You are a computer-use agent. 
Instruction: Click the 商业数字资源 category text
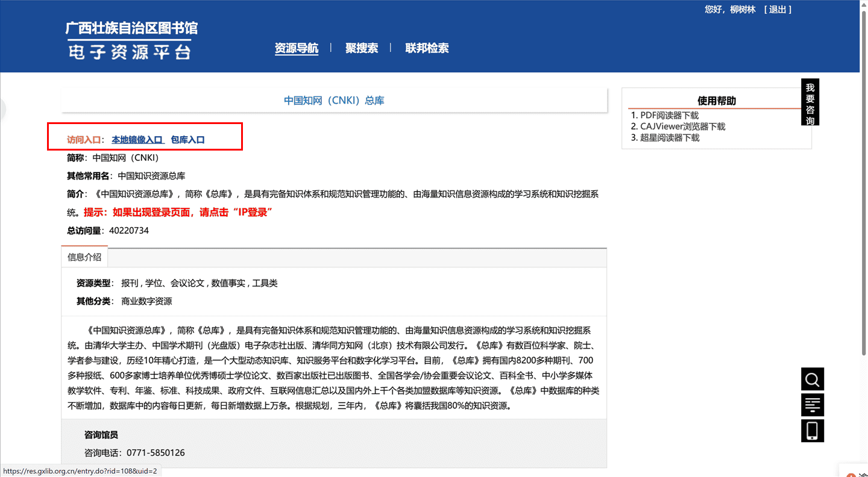click(x=146, y=301)
